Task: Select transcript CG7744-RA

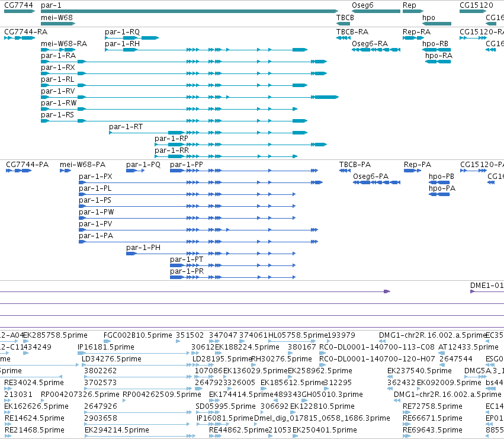Action: point(25,32)
